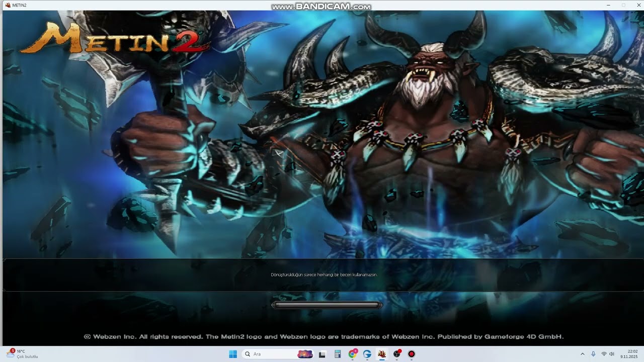Image resolution: width=644 pixels, height=362 pixels.
Task: Launch the Calculator from the taskbar
Action: (x=338, y=354)
